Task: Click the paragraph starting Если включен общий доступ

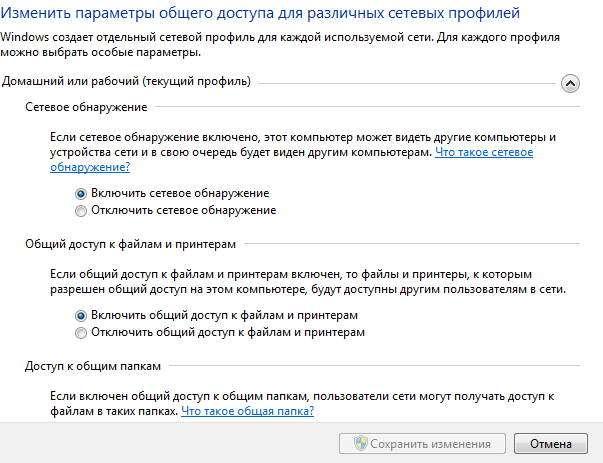Action: [x=302, y=403]
